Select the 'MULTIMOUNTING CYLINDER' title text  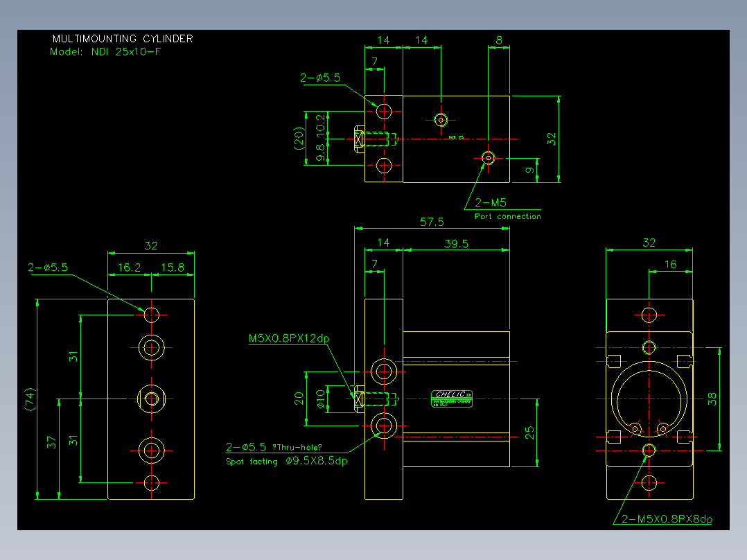(123, 39)
